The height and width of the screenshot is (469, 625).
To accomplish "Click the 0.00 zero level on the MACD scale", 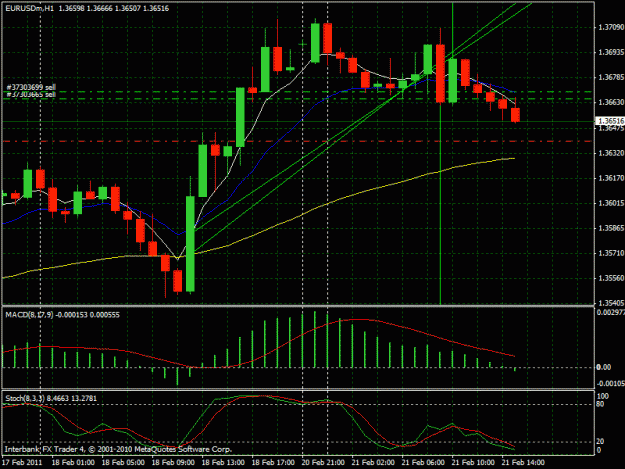I will [604, 367].
